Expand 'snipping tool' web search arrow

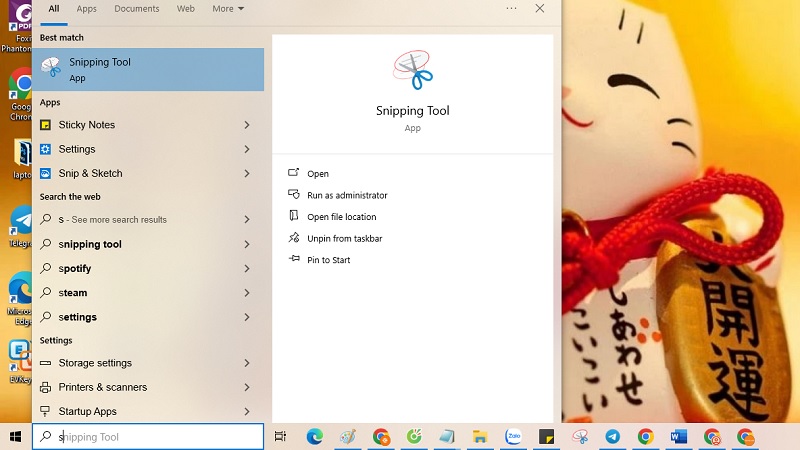tap(247, 244)
